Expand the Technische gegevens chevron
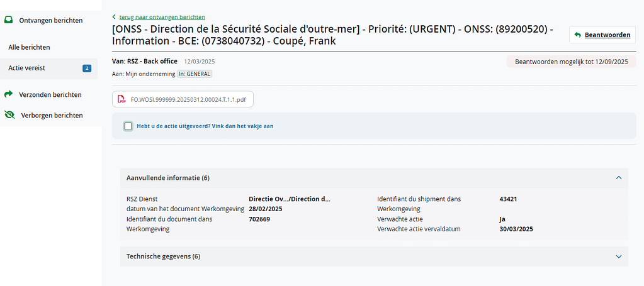 coord(619,256)
